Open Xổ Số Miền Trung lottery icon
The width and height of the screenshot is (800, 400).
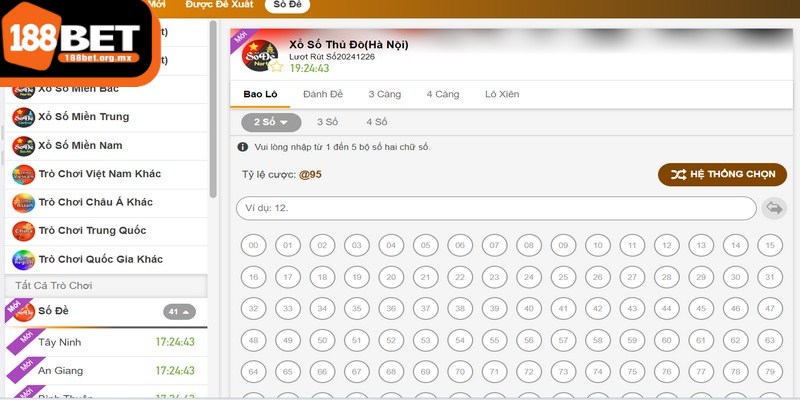pos(23,117)
